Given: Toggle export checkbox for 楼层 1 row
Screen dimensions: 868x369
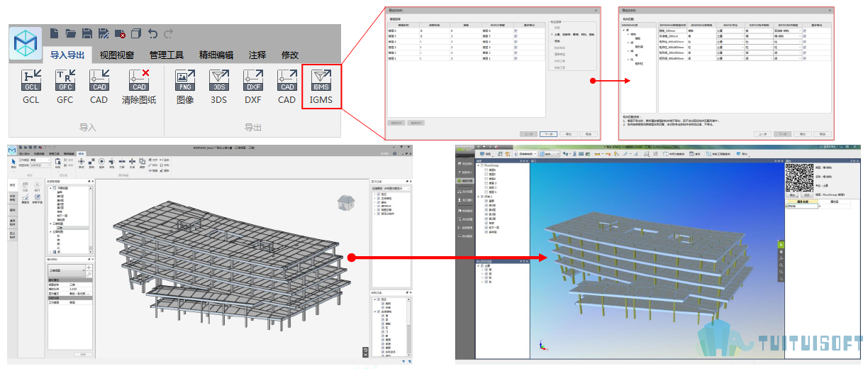Looking at the screenshot, I should pyautogui.click(x=516, y=58).
